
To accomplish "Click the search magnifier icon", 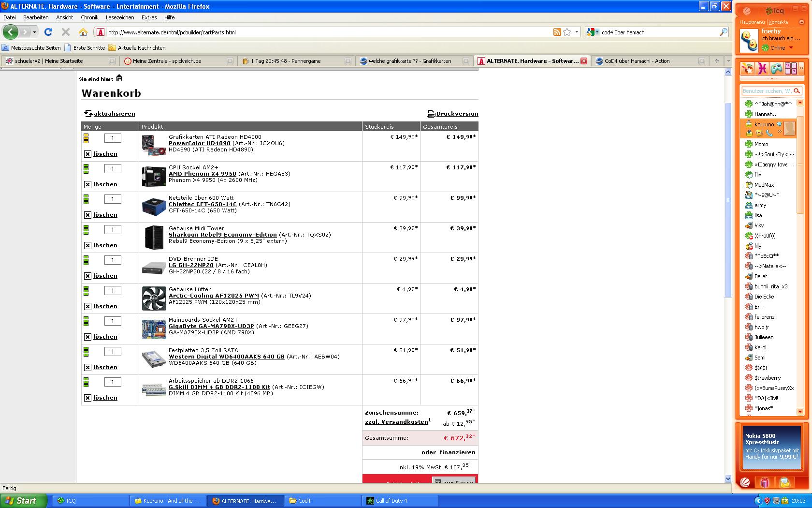I will (724, 32).
